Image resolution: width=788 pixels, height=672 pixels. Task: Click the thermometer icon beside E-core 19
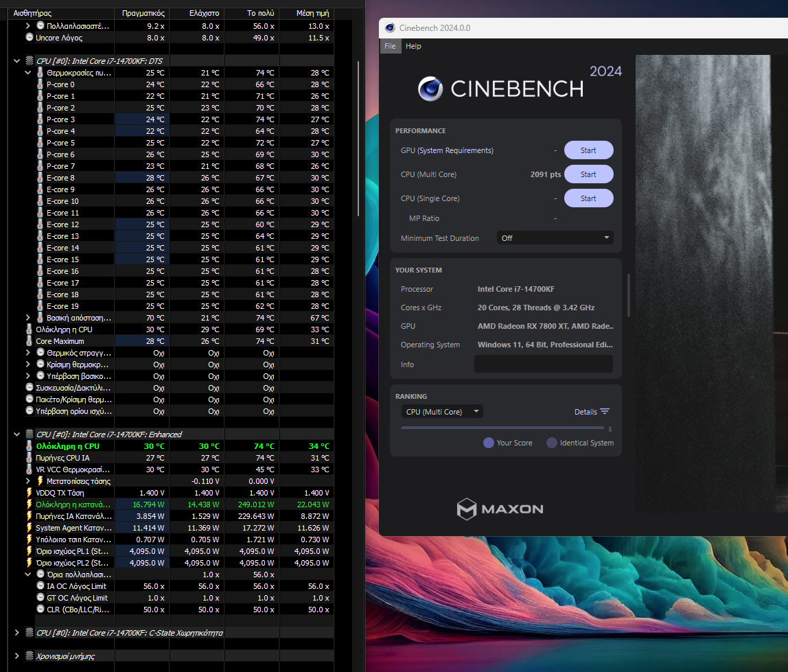[40, 306]
